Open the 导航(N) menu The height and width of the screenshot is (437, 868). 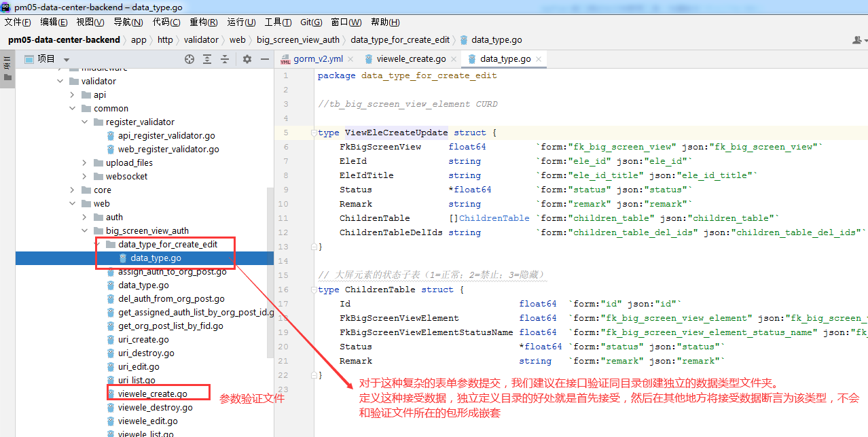[x=128, y=22]
